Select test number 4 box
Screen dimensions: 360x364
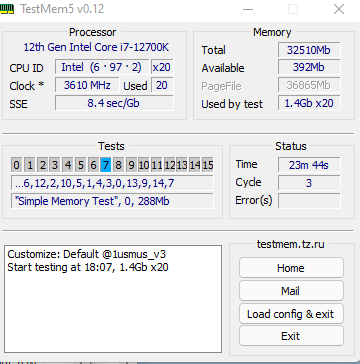68,165
